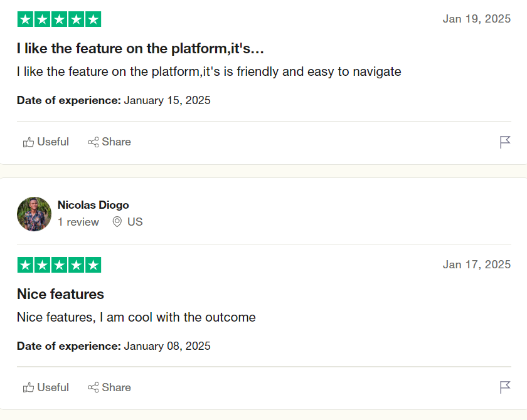Viewport: 527px width, 420px height.
Task: Click the location pin icon beside US
Action: tap(117, 222)
